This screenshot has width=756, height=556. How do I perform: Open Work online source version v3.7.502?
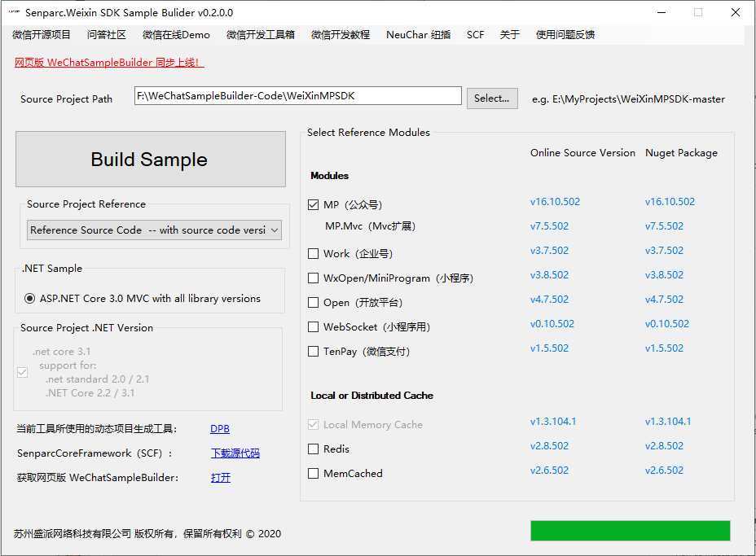(549, 251)
